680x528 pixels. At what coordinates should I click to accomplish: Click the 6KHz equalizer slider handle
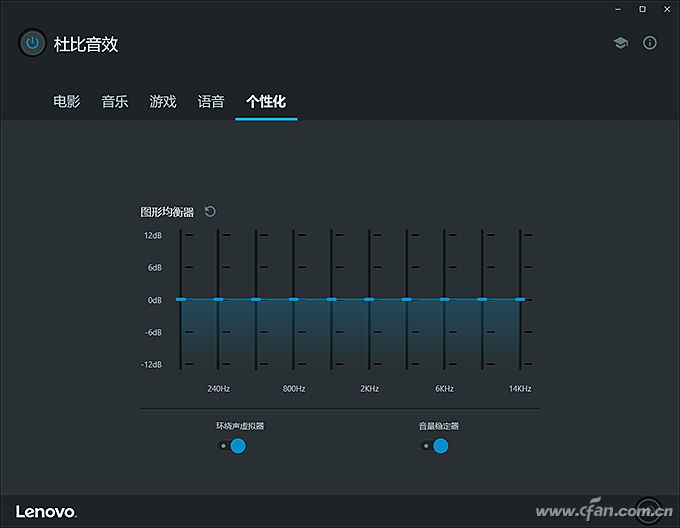click(x=445, y=300)
